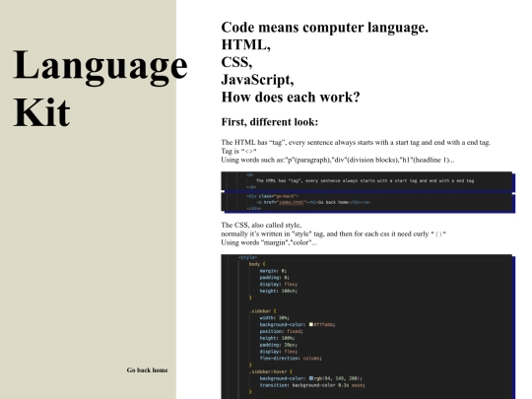Click the line 'Tag is "<>"'
The image size is (532, 399).
[238, 151]
